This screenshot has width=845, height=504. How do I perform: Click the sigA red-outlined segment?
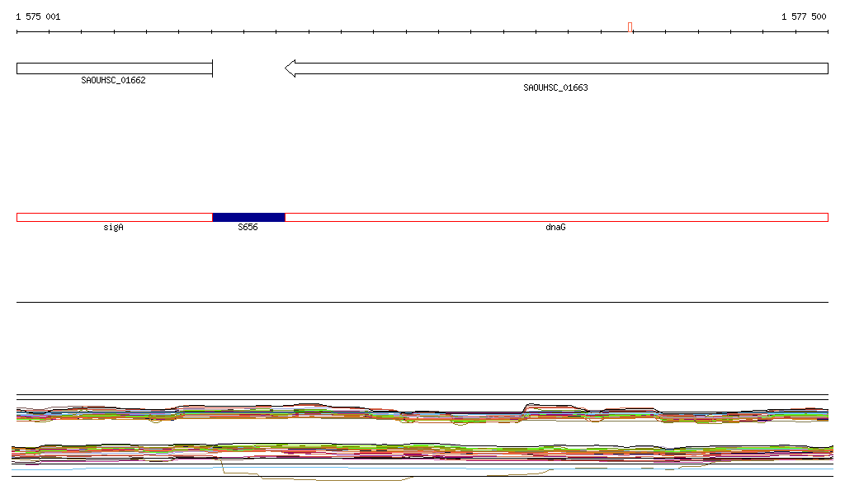click(x=115, y=218)
